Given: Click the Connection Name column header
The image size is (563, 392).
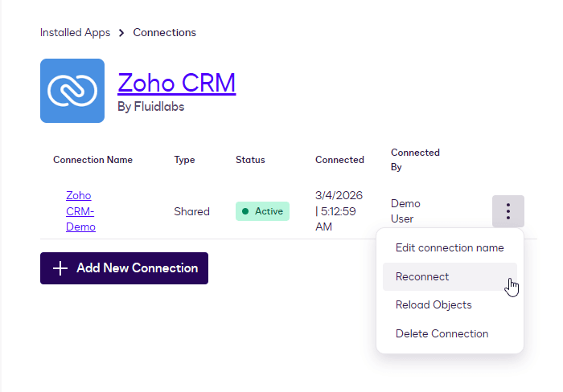Looking at the screenshot, I should pos(92,160).
